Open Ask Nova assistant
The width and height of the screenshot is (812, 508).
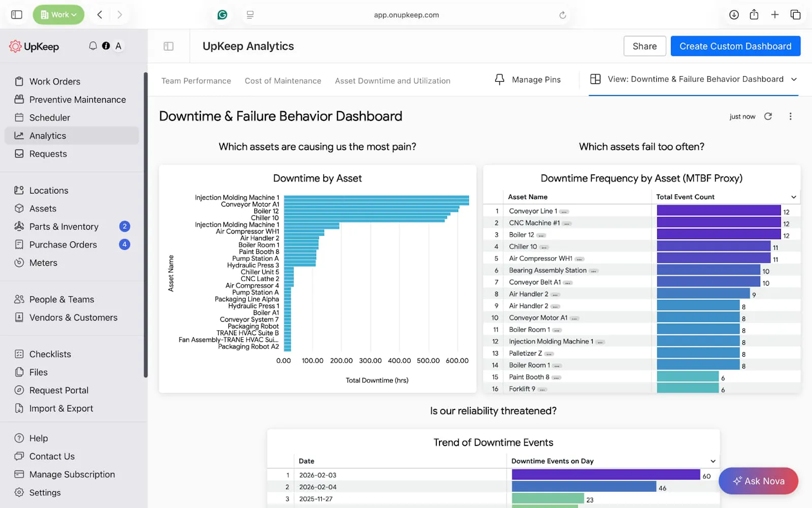[758, 481]
